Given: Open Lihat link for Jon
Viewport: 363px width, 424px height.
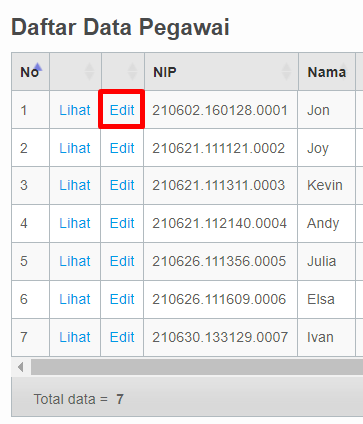Looking at the screenshot, I should (75, 110).
